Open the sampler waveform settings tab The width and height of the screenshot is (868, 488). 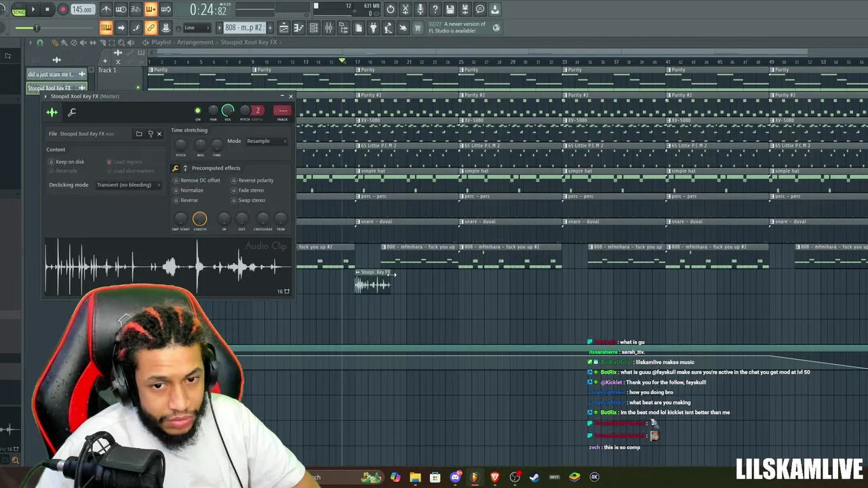(x=52, y=113)
